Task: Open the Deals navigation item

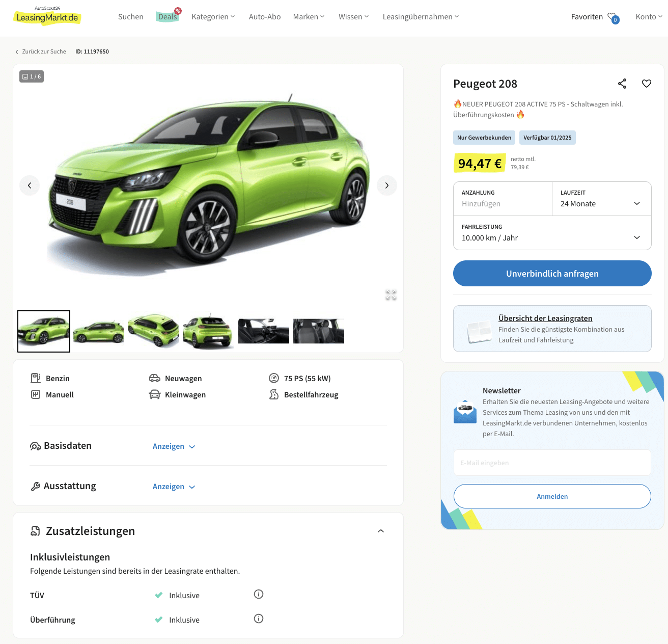Action: (168, 16)
